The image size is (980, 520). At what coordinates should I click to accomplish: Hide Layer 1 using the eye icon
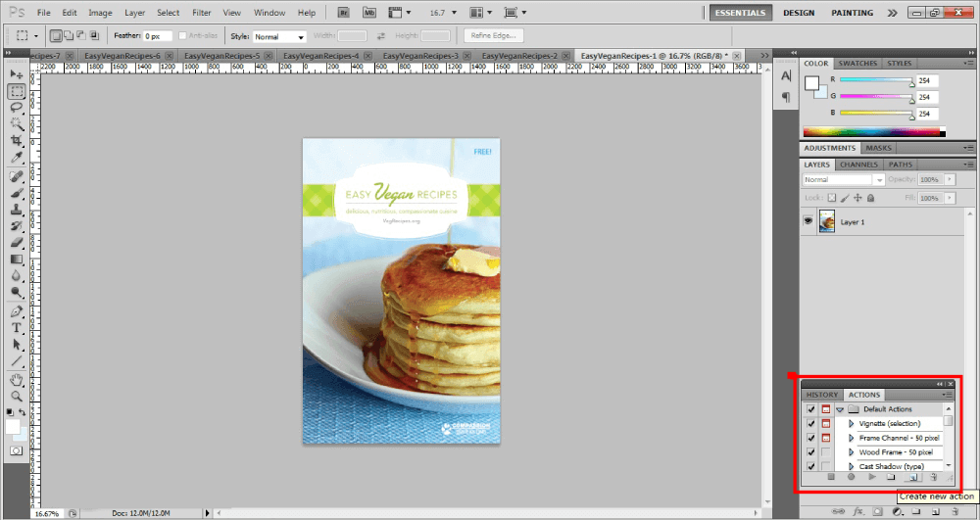pos(808,222)
